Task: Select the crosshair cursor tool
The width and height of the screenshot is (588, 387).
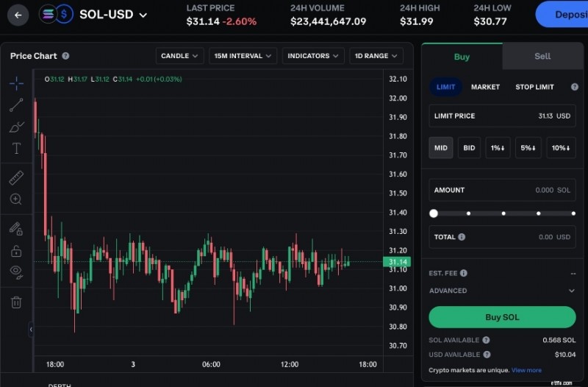Action: [16, 83]
